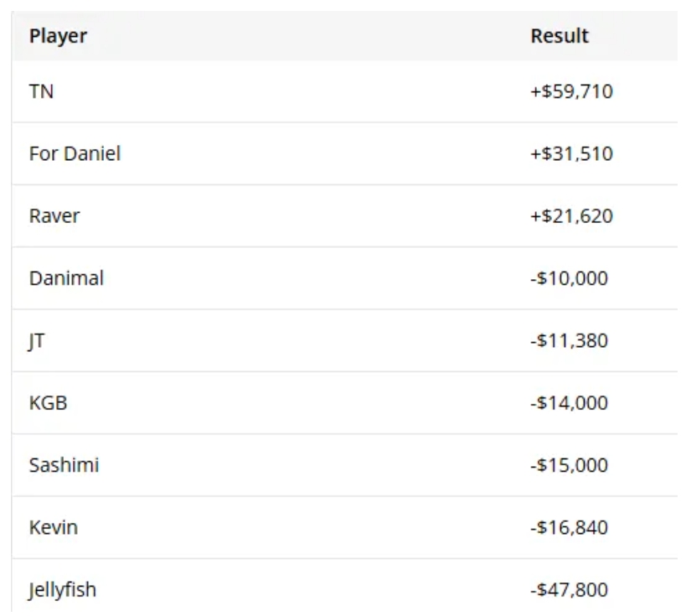Select the Danimal player cell
The image size is (691, 616).
point(66,278)
